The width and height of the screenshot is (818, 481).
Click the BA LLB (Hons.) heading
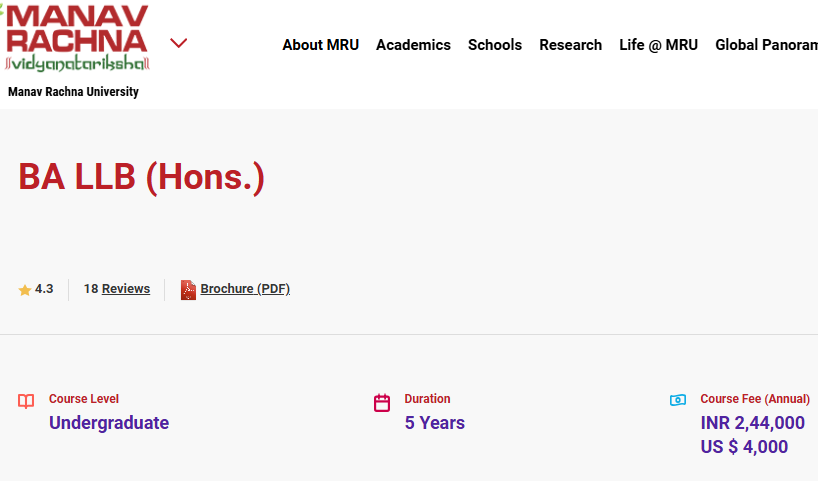[x=141, y=177]
